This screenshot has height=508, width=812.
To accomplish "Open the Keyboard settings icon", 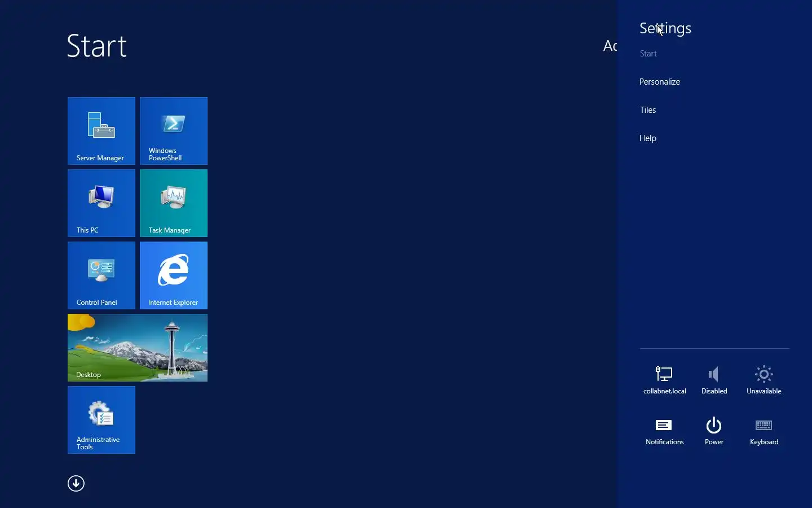I will click(764, 431).
